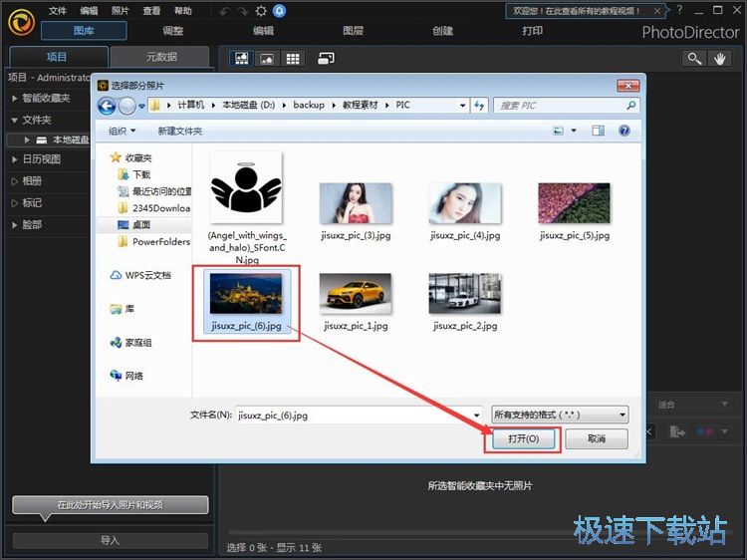The width and height of the screenshot is (747, 560).
Task: Select the hand pan tool icon
Action: click(x=721, y=58)
